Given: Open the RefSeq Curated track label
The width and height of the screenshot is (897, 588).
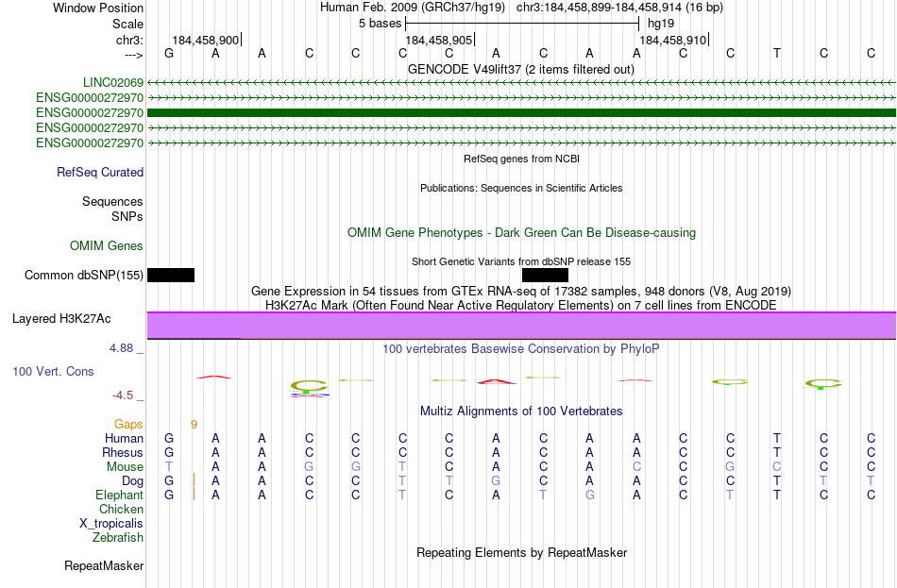Looking at the screenshot, I should (100, 172).
